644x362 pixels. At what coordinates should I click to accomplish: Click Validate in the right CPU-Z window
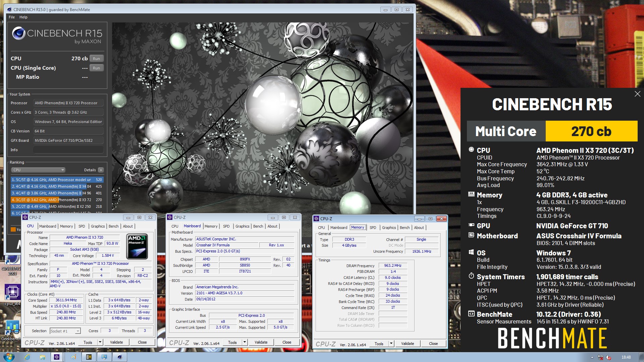pyautogui.click(x=408, y=344)
